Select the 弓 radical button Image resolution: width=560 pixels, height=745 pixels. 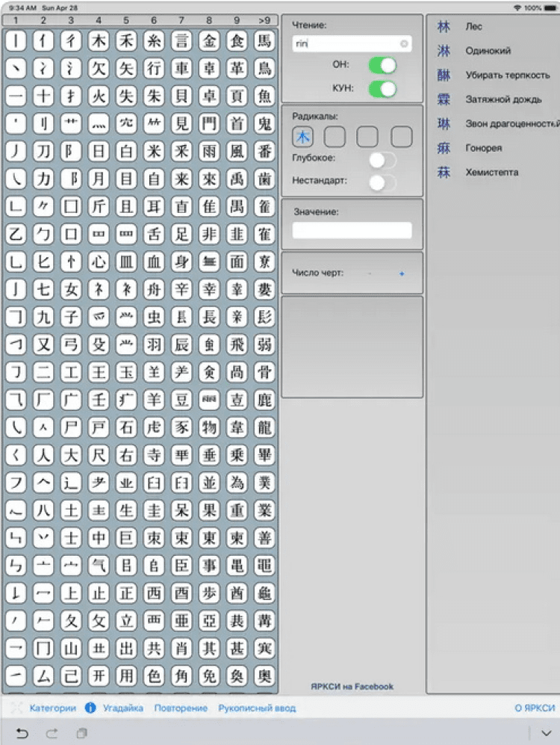71,344
